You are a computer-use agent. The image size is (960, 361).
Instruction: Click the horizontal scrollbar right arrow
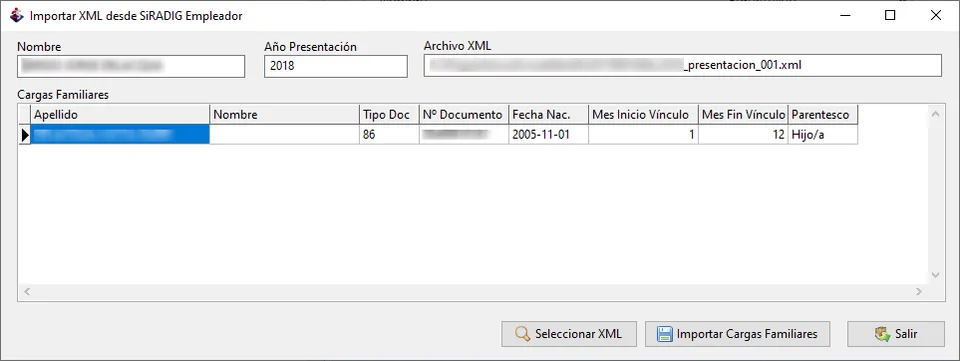(918, 292)
